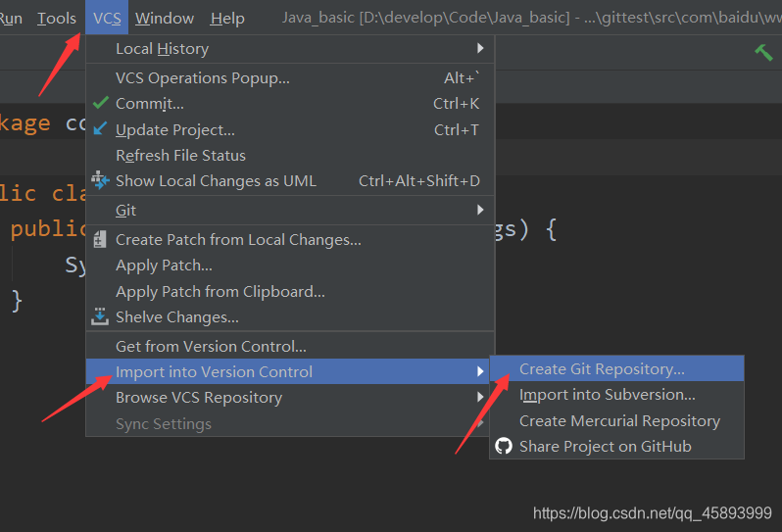Expand the Git submenu arrow
Image resolution: width=782 pixels, height=532 pixels.
[x=480, y=210]
